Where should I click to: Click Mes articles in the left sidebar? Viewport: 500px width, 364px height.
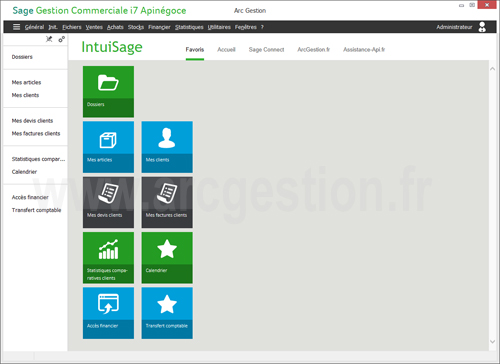pos(26,82)
